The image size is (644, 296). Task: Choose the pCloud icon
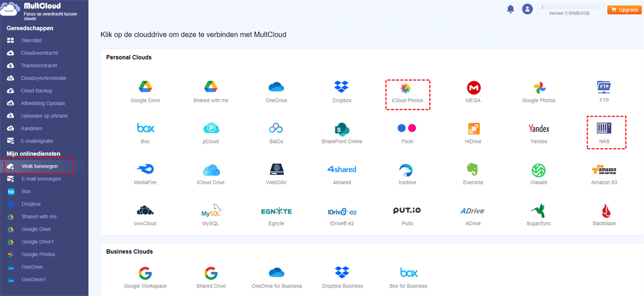coord(210,128)
